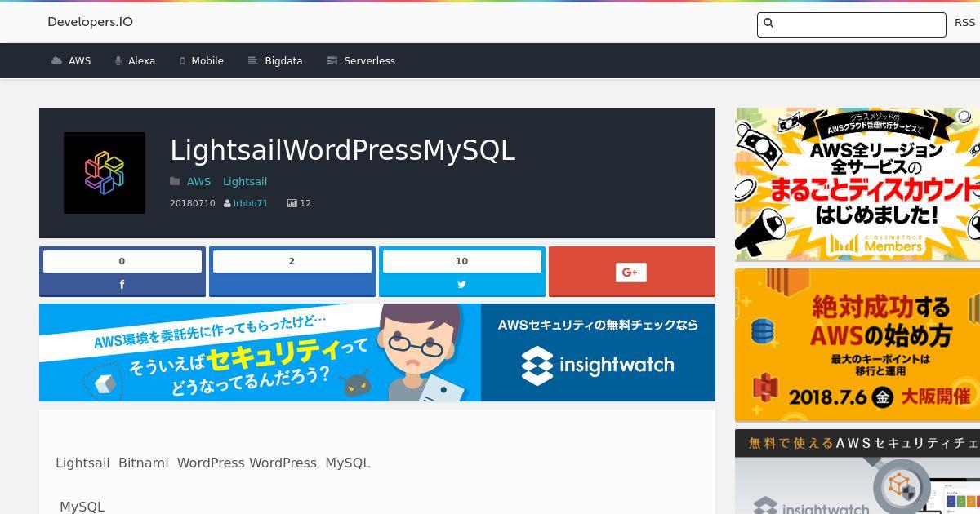Click the Bigdata icon in navbar
980x514 pixels.
pyautogui.click(x=252, y=61)
